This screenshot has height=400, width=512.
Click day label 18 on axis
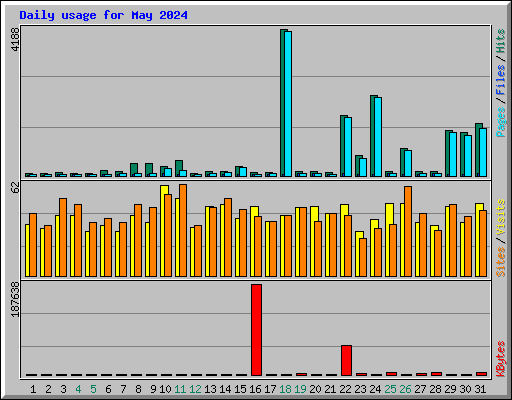285,389
